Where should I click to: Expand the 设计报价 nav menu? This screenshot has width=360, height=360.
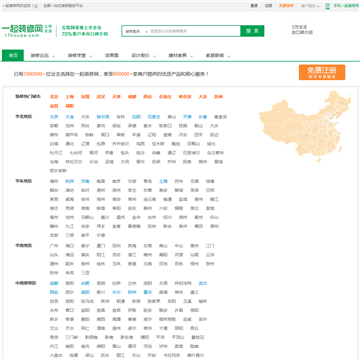[143, 56]
